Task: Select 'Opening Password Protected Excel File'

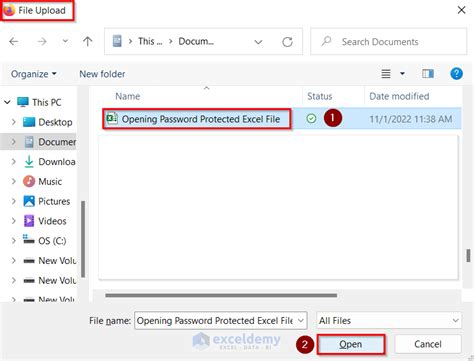Action: point(201,119)
